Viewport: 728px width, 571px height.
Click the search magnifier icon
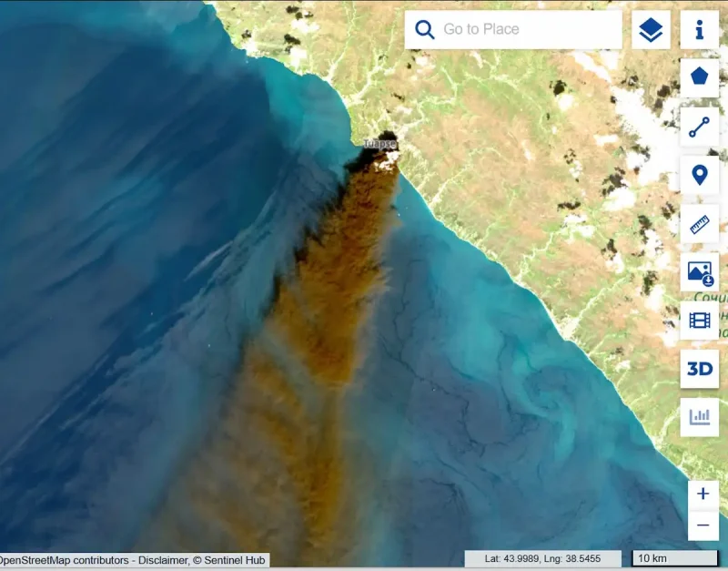[424, 29]
